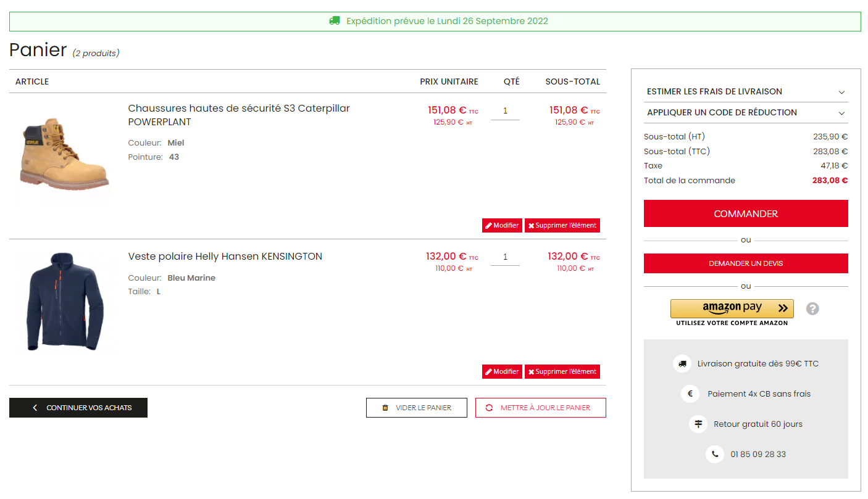Image resolution: width=868 pixels, height=499 pixels.
Task: Click the red Commander button
Action: (746, 213)
